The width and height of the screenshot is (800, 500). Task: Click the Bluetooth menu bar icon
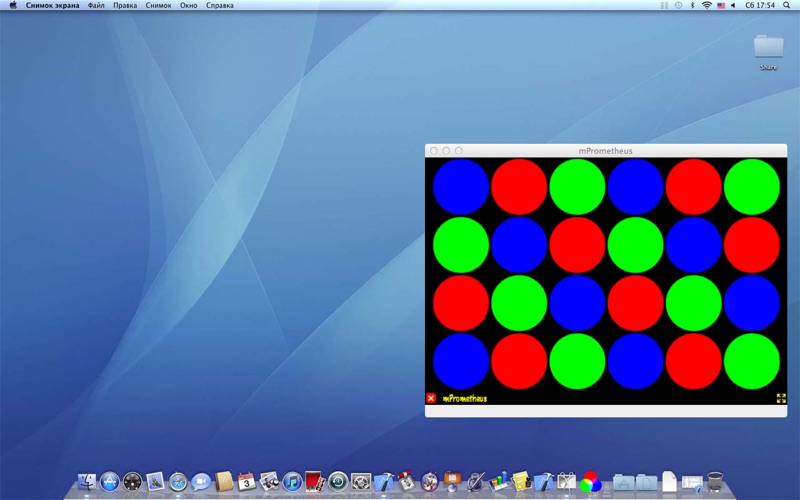[x=692, y=5]
